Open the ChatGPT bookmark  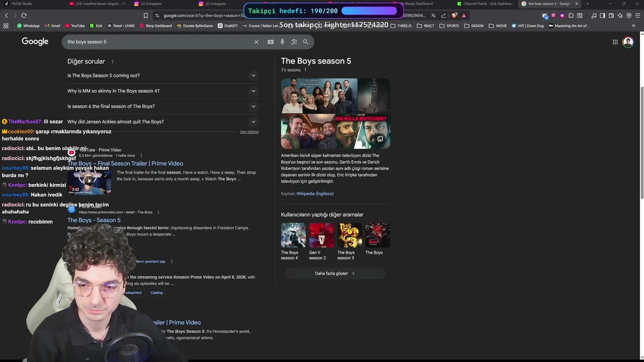(228, 26)
